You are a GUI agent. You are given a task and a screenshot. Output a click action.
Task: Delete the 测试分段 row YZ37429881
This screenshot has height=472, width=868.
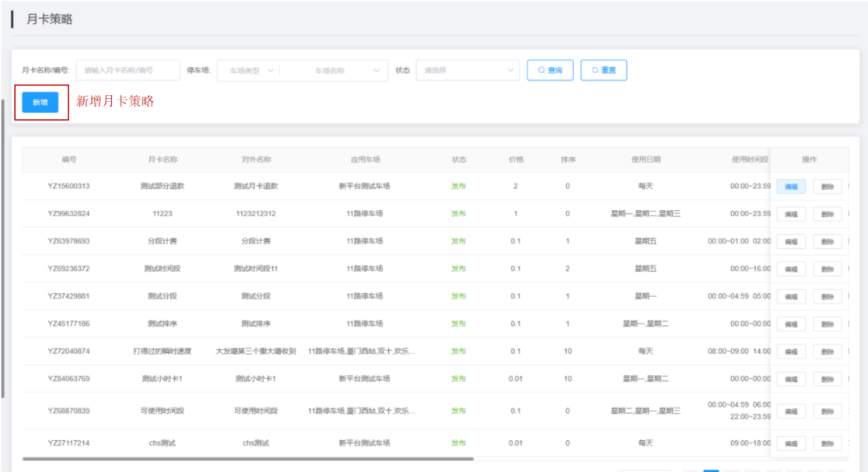(827, 296)
